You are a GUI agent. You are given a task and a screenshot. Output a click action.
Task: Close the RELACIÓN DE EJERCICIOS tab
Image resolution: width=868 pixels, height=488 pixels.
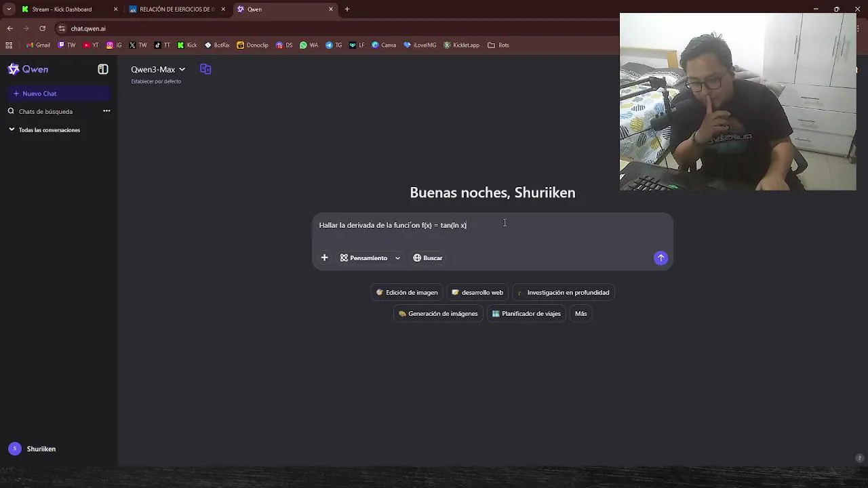pos(223,9)
